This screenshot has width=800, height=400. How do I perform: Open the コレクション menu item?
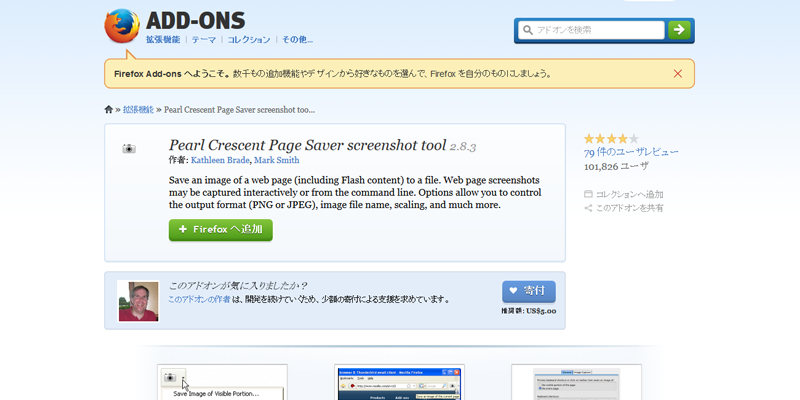[248, 39]
